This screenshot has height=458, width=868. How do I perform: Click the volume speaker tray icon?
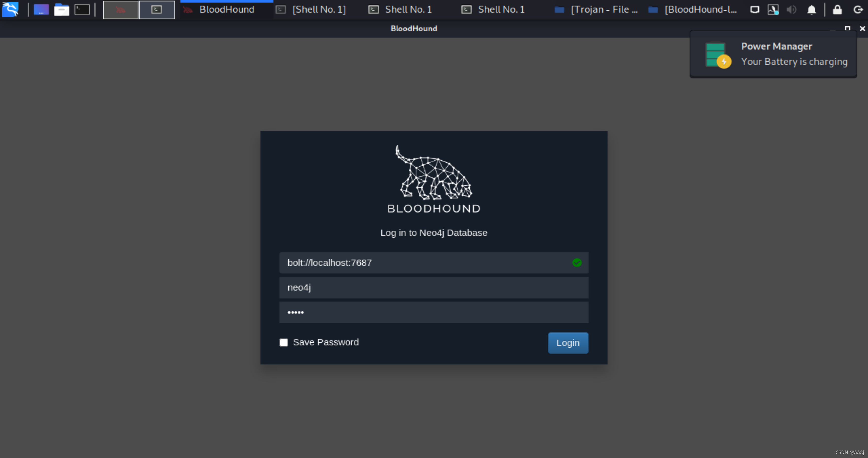[x=792, y=9]
